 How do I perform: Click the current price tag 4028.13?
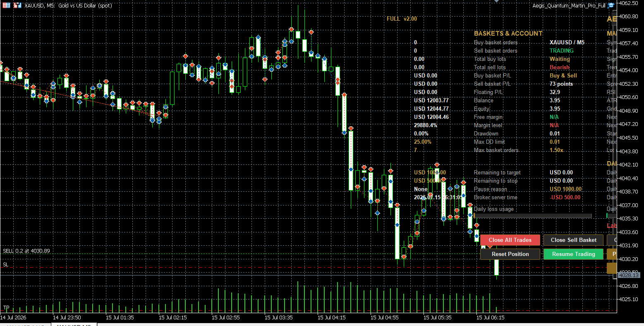[629, 275]
